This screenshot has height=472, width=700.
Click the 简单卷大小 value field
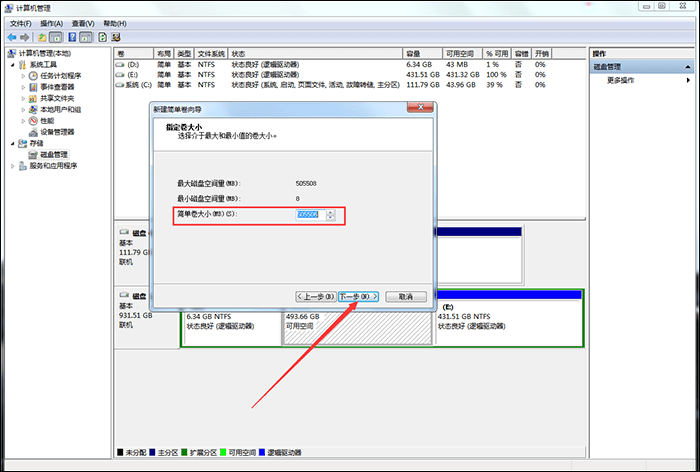click(310, 215)
